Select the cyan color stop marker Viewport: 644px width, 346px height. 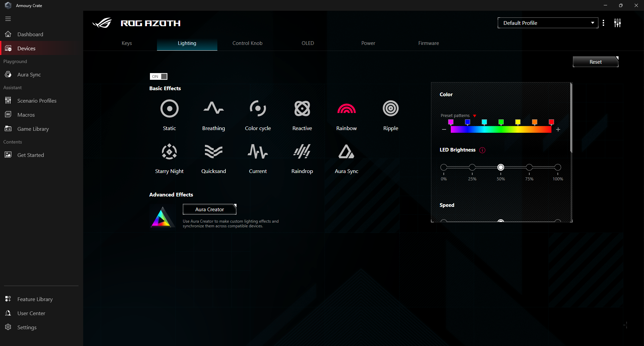[484, 122]
